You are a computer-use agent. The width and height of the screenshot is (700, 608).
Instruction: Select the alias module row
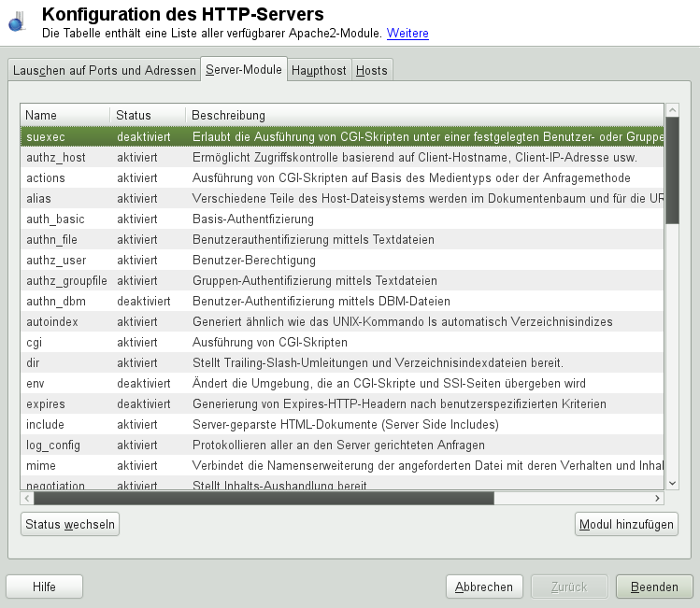(x=342, y=198)
